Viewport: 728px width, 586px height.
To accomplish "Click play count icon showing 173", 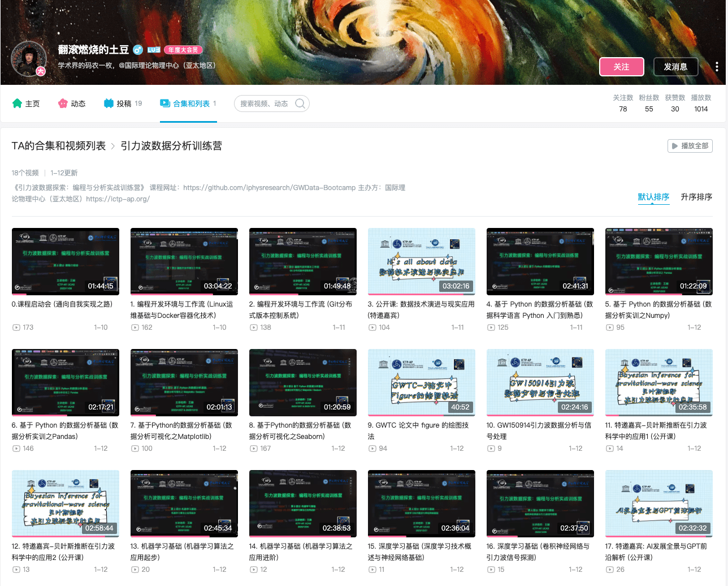I will coord(16,328).
